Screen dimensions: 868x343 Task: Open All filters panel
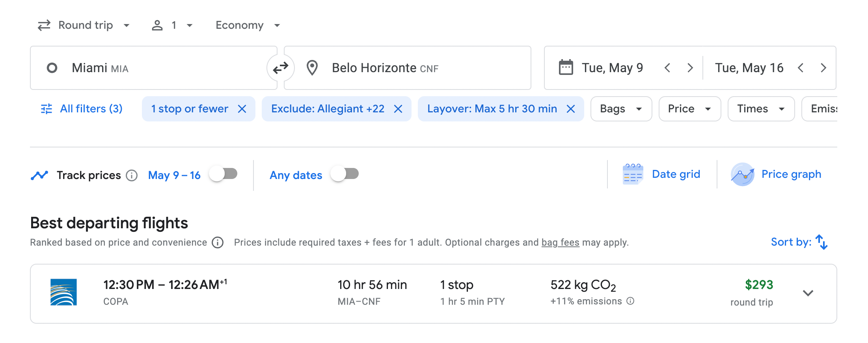tap(82, 109)
